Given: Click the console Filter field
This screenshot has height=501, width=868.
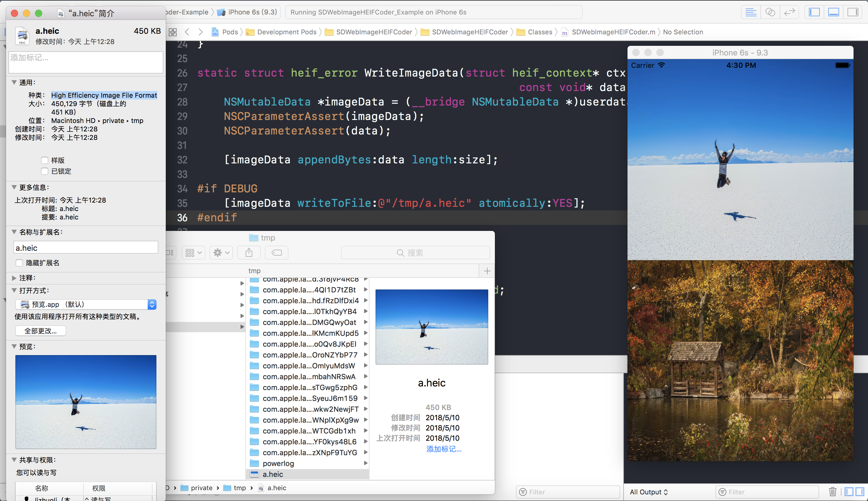Looking at the screenshot, I should coord(767,492).
